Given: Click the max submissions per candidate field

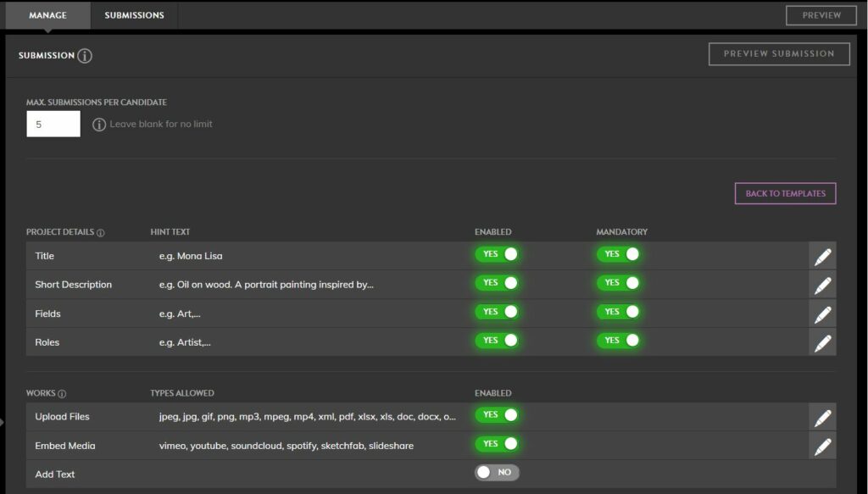Looking at the screenshot, I should [53, 124].
